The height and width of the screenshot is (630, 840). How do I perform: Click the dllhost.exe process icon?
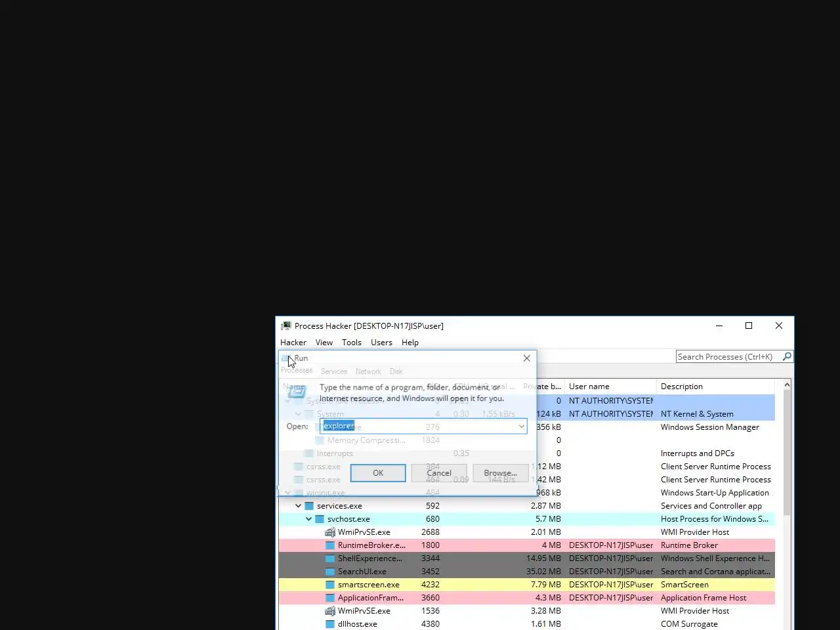point(330,624)
